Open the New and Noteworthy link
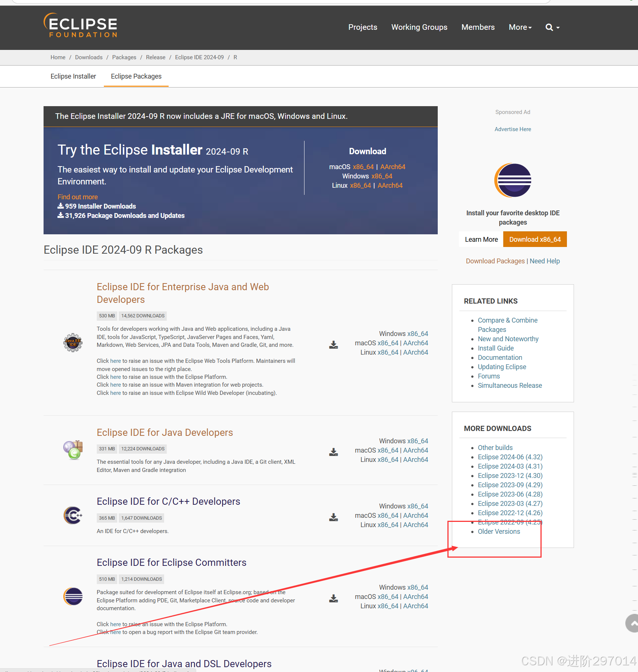The image size is (638, 672). click(508, 339)
